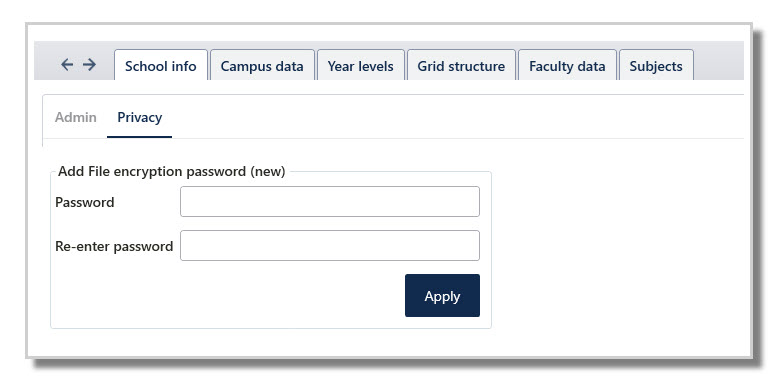Select the Privacy sub-tab

(140, 117)
